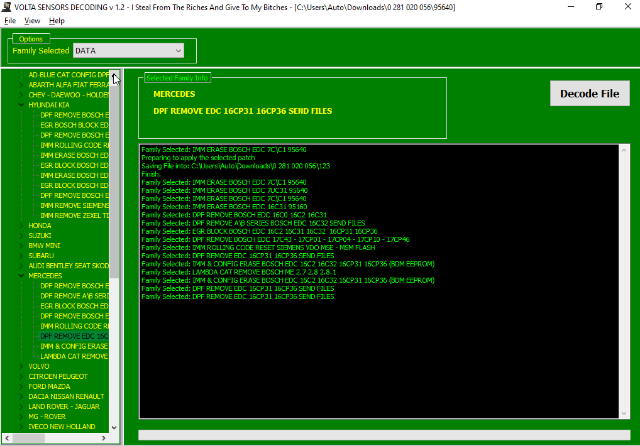Click 'DPF REMOVE EDC 16CP31' info text

click(x=242, y=111)
